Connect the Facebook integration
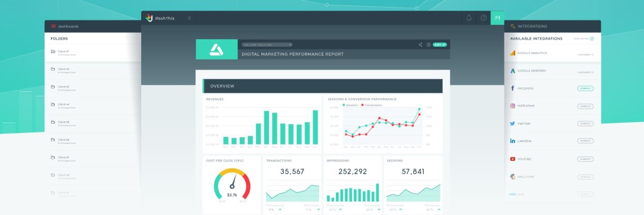Viewport: 644px width, 215px height. pyautogui.click(x=586, y=88)
